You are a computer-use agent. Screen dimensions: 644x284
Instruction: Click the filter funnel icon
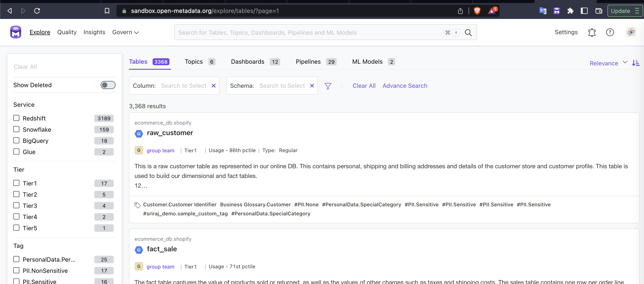328,86
